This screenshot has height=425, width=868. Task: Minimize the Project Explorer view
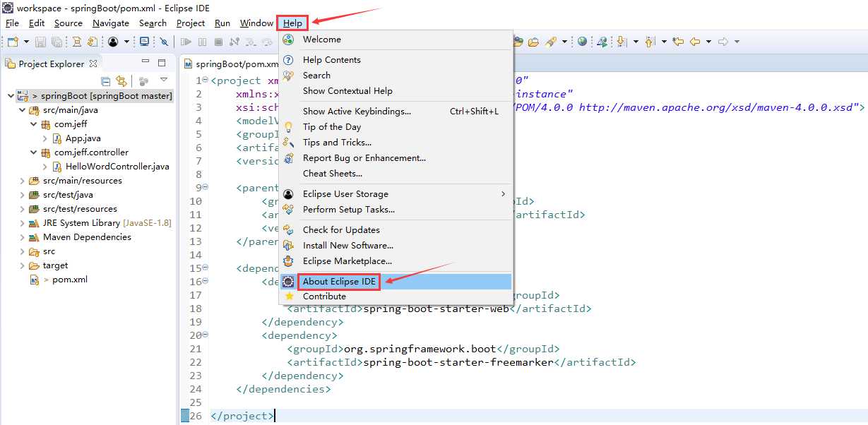tap(145, 61)
